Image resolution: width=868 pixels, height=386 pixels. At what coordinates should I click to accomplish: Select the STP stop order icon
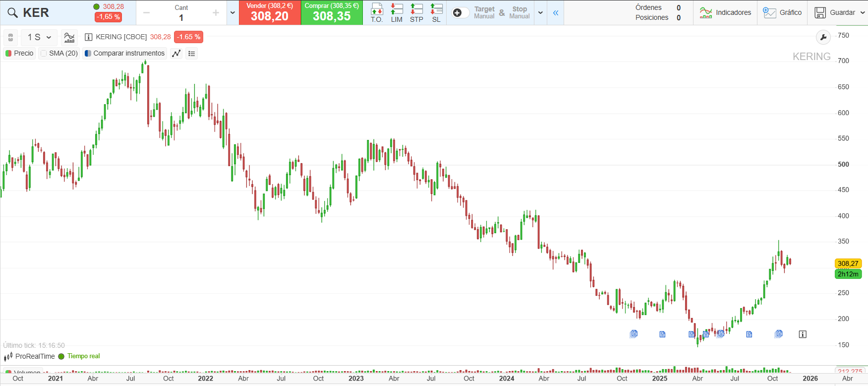[416, 12]
